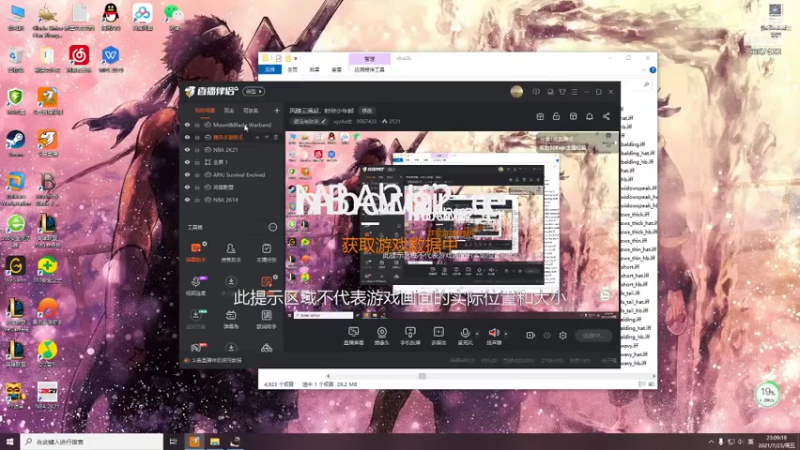Click the room lock icon in header

556,116
